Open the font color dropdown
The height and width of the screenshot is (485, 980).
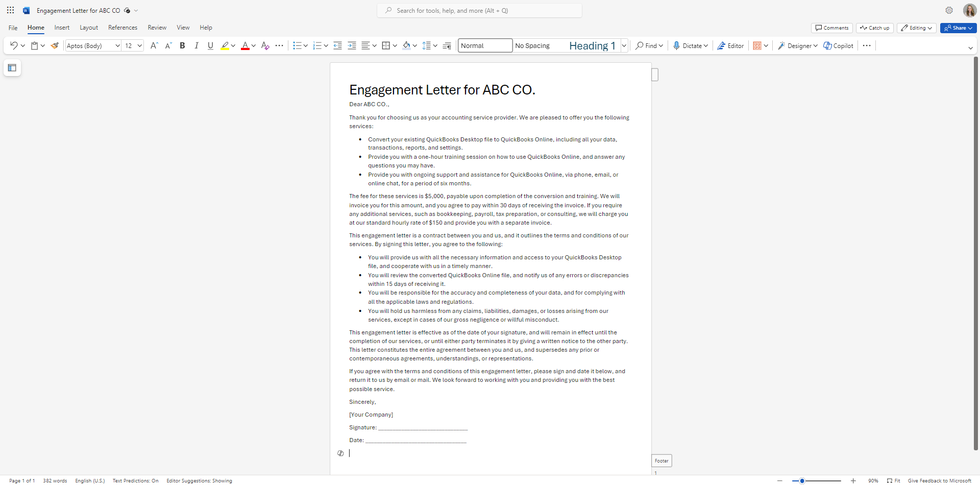(254, 45)
